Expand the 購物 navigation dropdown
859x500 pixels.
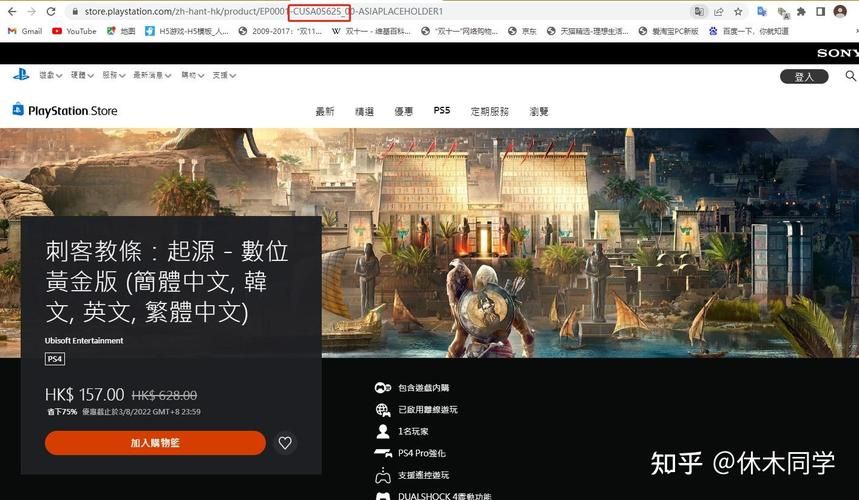(x=192, y=75)
